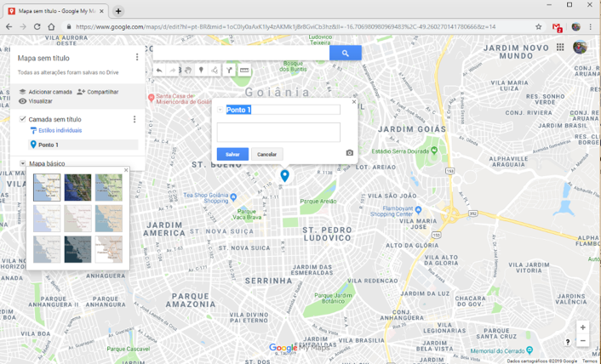Open Camada sem título layer options menu

[x=135, y=120]
